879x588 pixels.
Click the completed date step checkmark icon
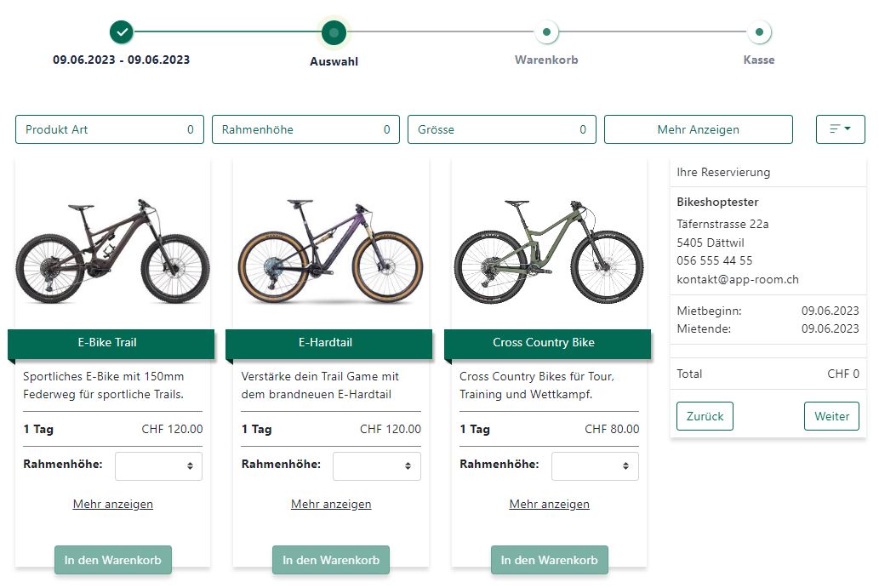tap(122, 32)
